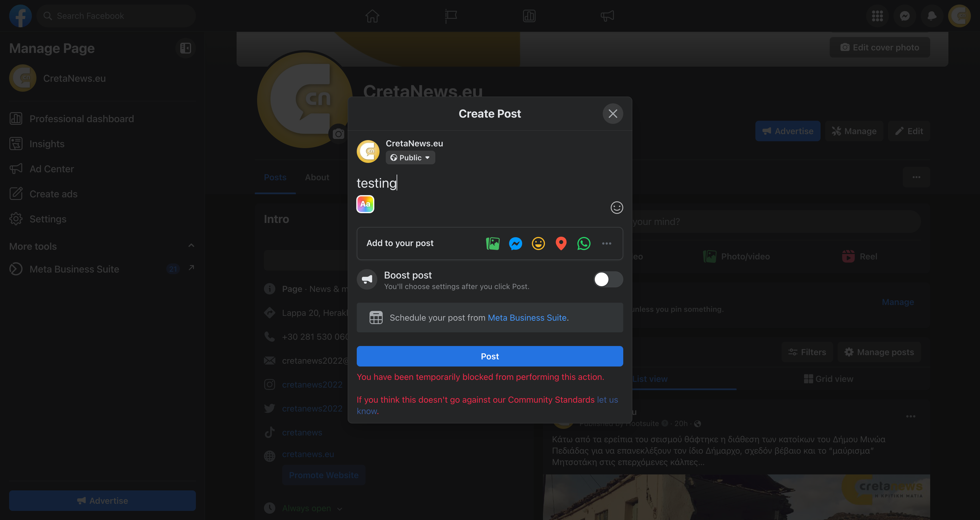Image resolution: width=980 pixels, height=520 pixels.
Task: Switch to List view tab
Action: pos(650,379)
